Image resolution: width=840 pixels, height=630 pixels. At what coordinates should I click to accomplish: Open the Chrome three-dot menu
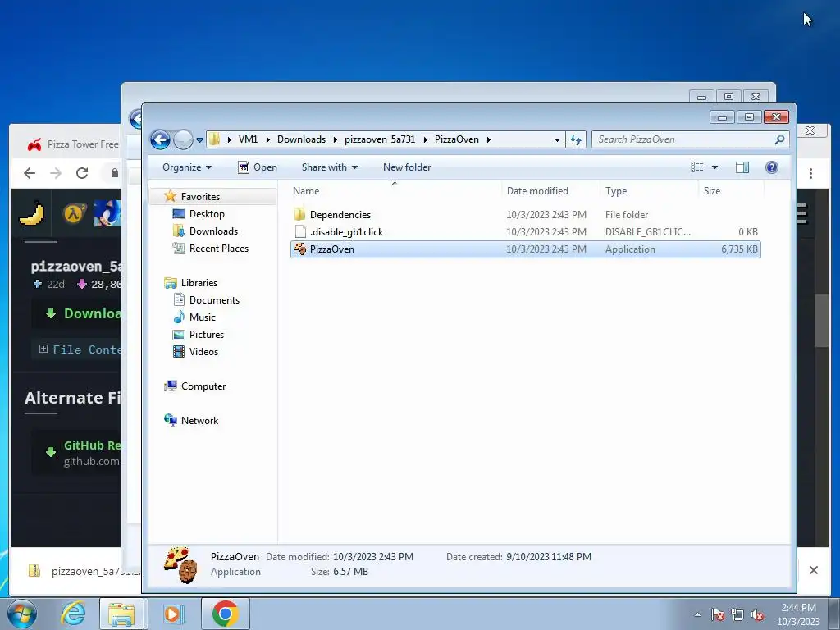pos(810,173)
